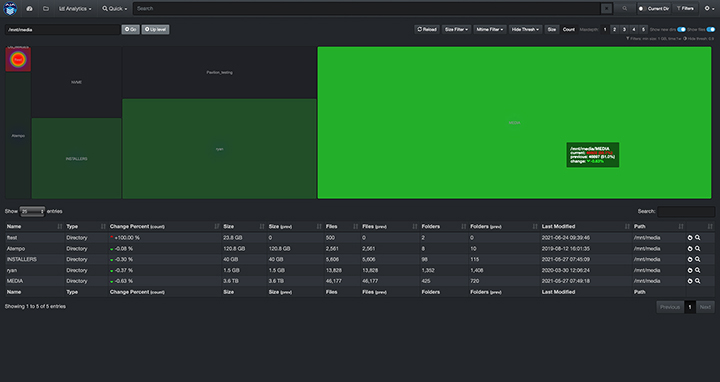The width and height of the screenshot is (720, 382).
Task: Click the Diskover logo icon
Action: [10, 8]
